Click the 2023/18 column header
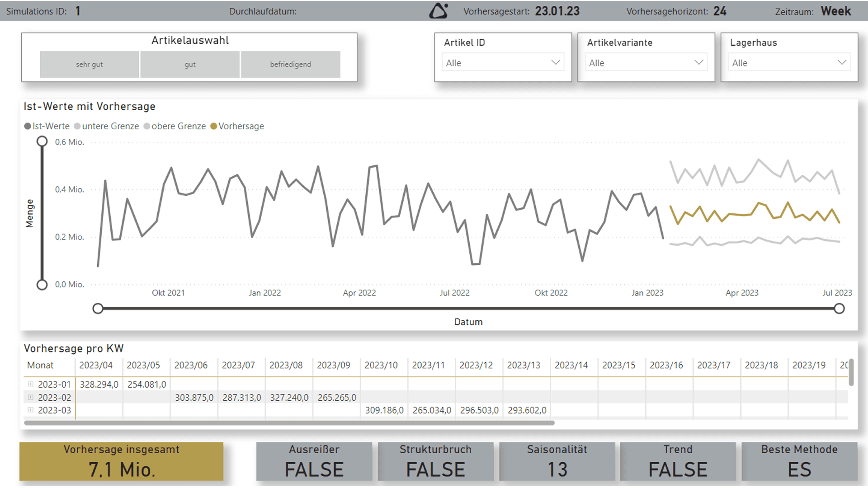 762,365
